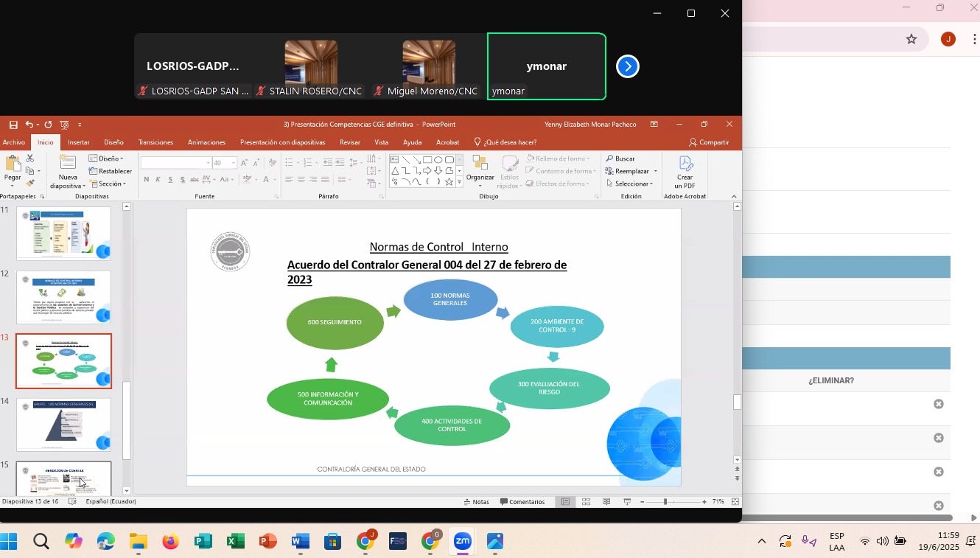Image resolution: width=980 pixels, height=558 pixels.
Task: Switch to the Transiciones tab
Action: (155, 142)
